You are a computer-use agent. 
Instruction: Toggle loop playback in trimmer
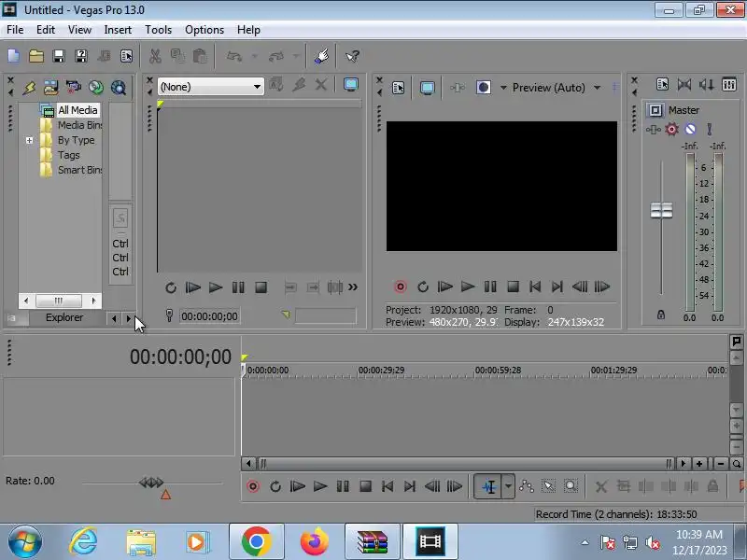[171, 287]
